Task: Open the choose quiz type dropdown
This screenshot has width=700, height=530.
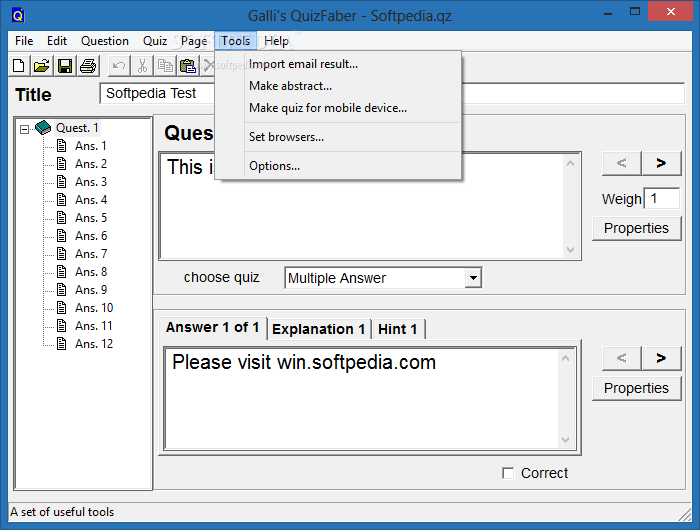Action: pos(473,278)
